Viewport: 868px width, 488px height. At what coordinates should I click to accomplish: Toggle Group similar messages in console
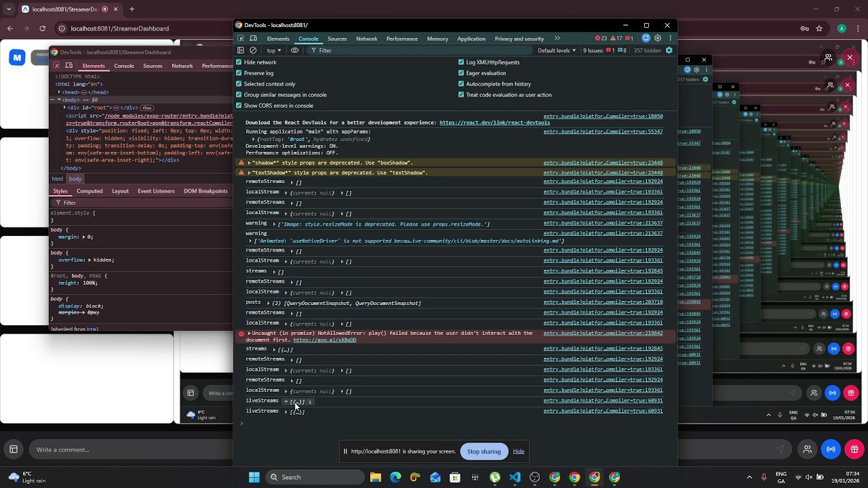pos(239,95)
